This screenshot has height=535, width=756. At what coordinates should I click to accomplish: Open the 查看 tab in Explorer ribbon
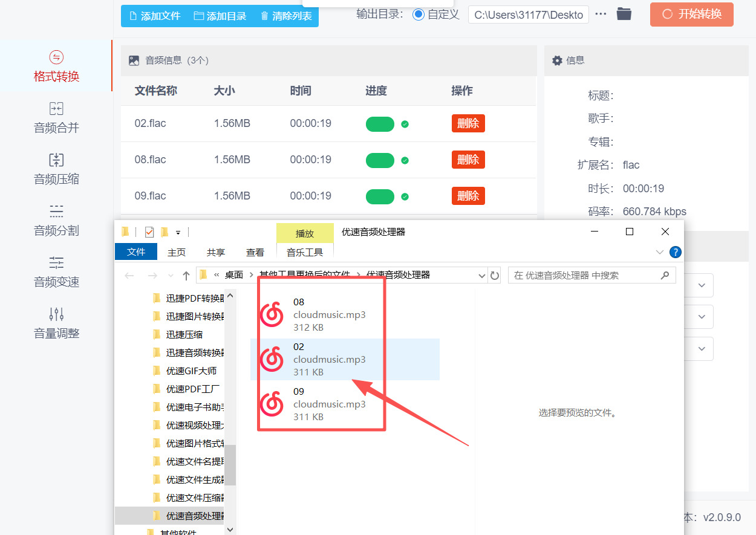[x=255, y=252]
